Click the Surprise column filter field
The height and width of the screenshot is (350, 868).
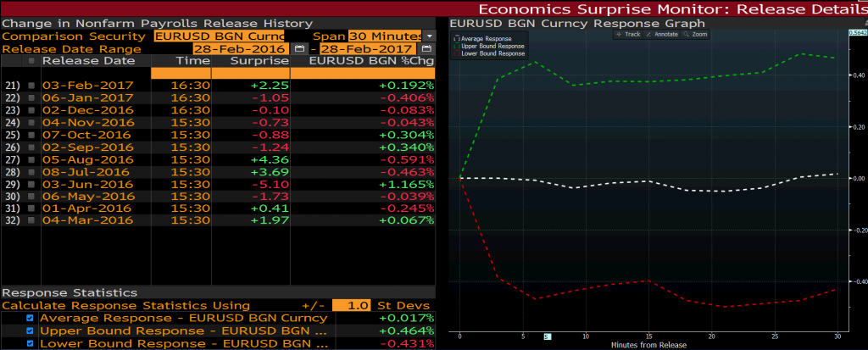tap(251, 73)
